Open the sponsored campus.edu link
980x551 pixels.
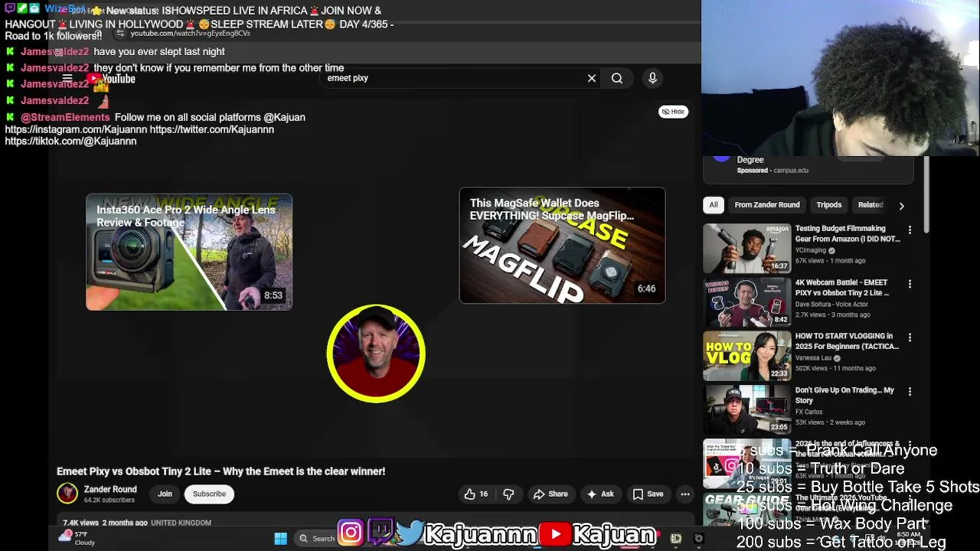(791, 171)
